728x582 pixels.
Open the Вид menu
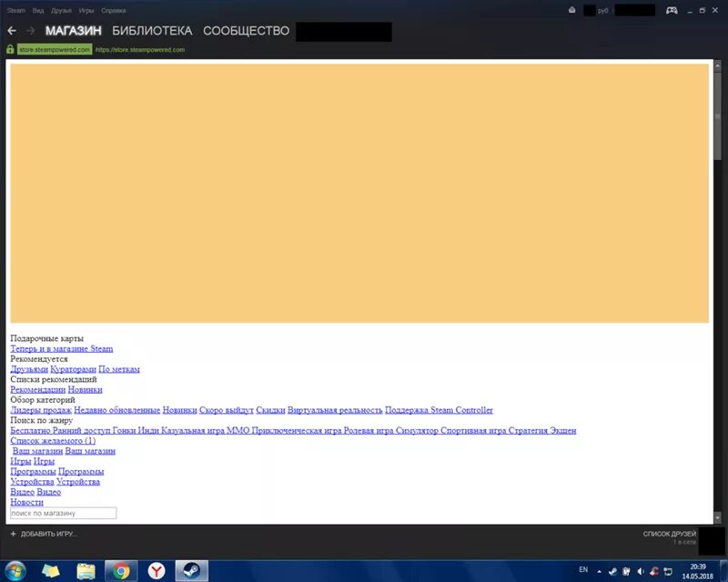[38, 10]
